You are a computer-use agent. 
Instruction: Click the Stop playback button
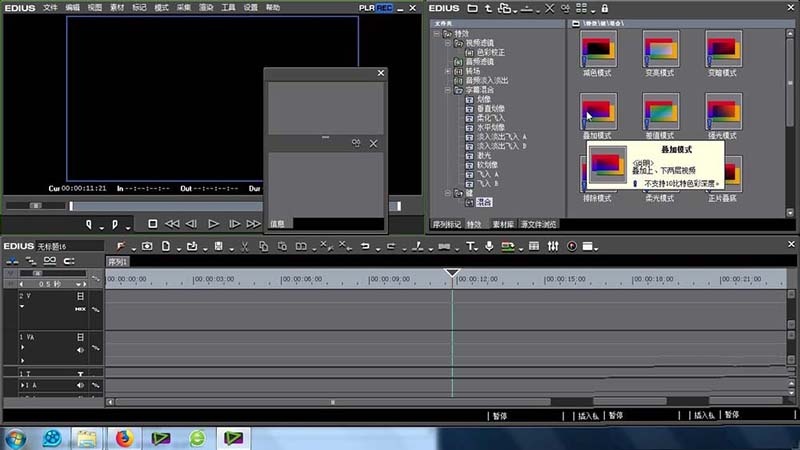[153, 224]
